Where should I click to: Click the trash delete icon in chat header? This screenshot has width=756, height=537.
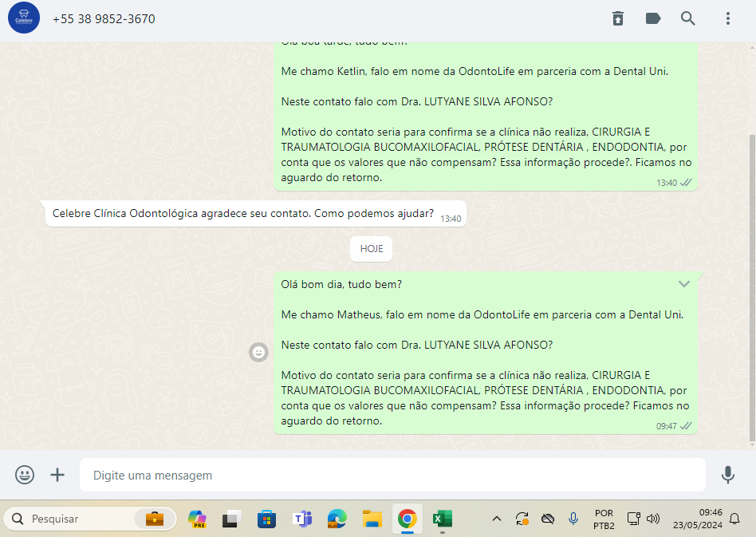tap(617, 18)
